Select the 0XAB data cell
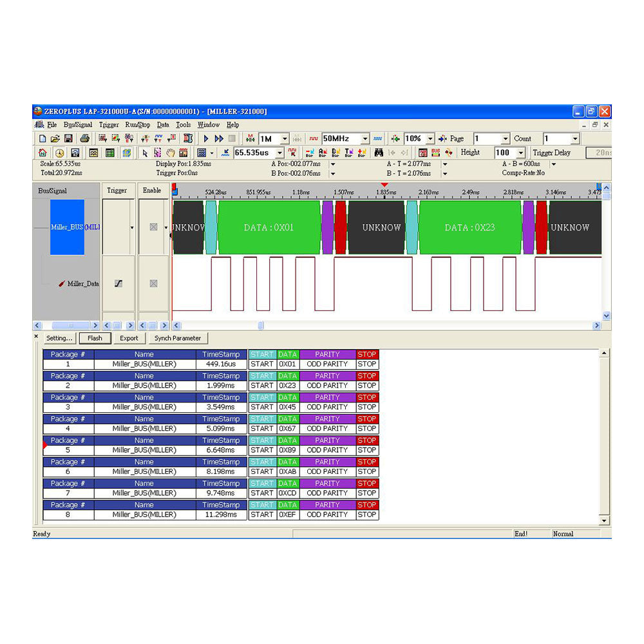The width and height of the screenshot is (644, 644). pyautogui.click(x=287, y=471)
